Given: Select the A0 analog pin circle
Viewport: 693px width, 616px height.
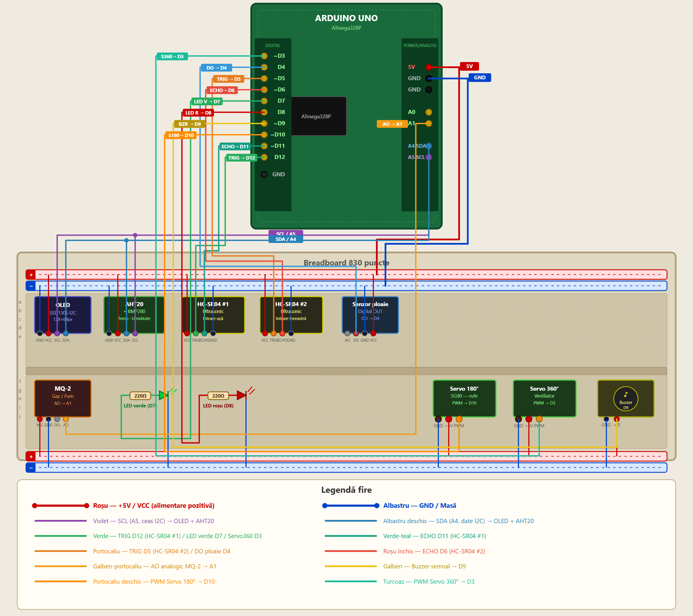Looking at the screenshot, I should (x=429, y=112).
